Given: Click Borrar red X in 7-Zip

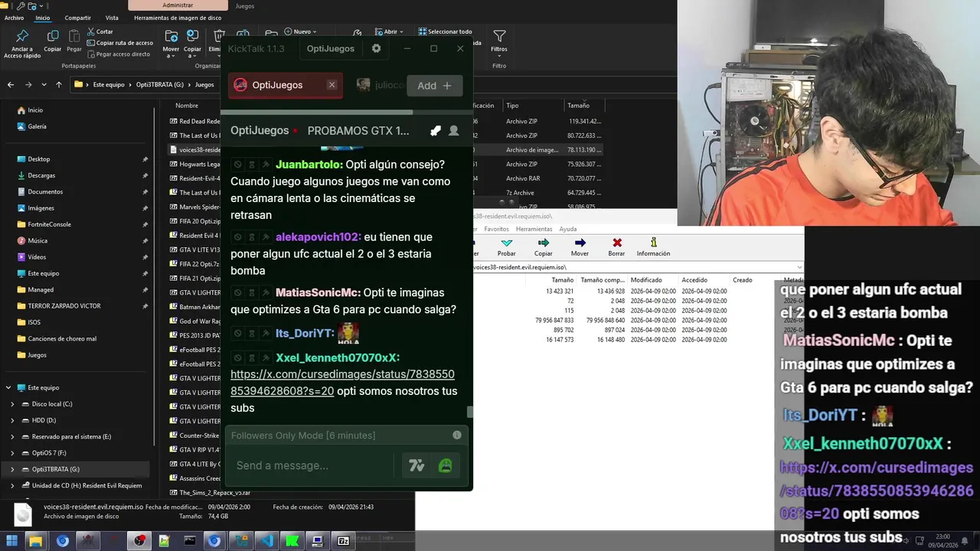Looking at the screenshot, I should click(616, 246).
